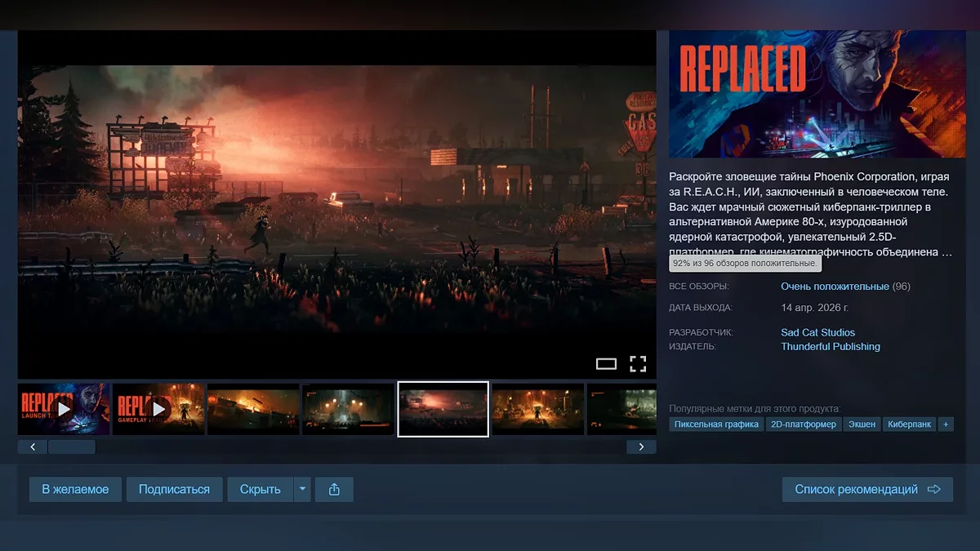Go back in thumbnails with left arrow
Screen dimensions: 980x551
pyautogui.click(x=32, y=447)
